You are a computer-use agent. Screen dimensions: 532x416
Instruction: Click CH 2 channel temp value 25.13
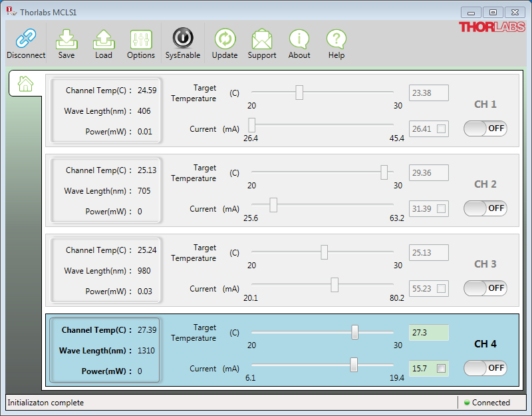coord(147,170)
